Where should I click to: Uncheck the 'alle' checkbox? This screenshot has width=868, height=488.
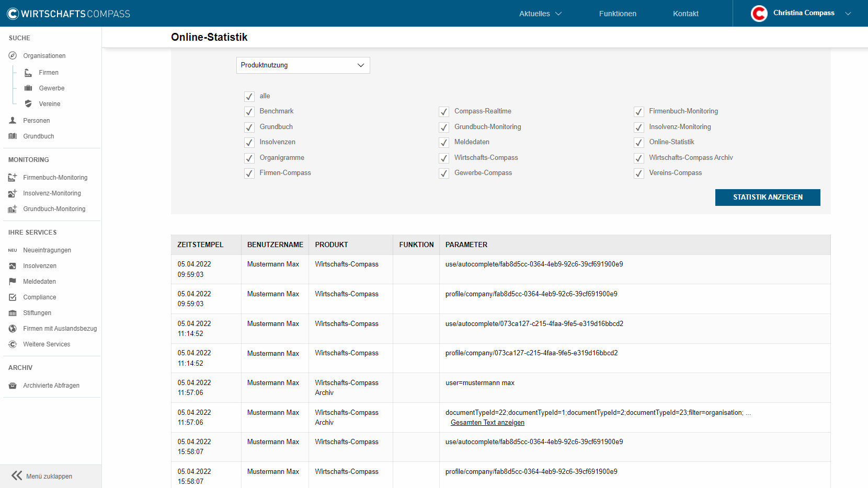point(249,97)
